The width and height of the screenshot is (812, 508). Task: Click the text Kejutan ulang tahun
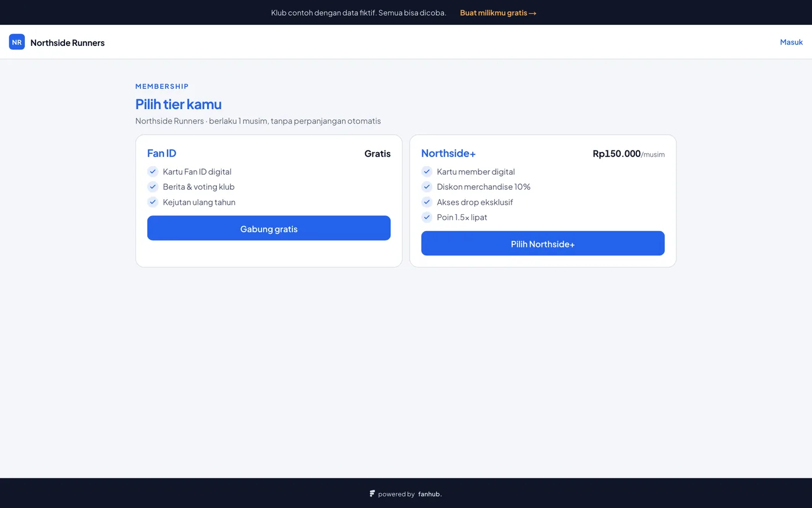pyautogui.click(x=199, y=202)
